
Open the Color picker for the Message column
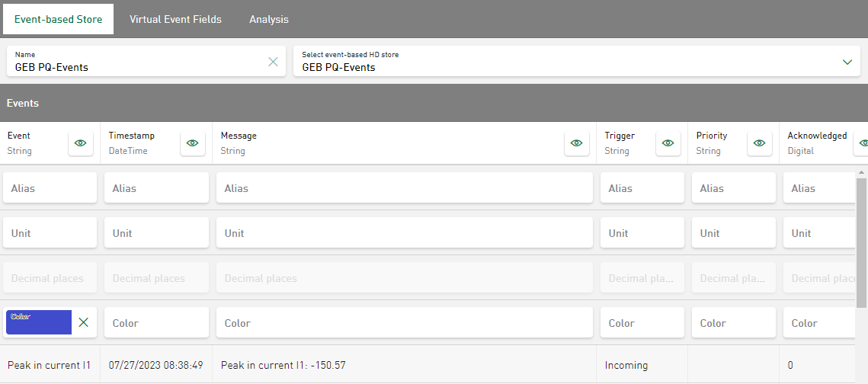[x=404, y=323]
